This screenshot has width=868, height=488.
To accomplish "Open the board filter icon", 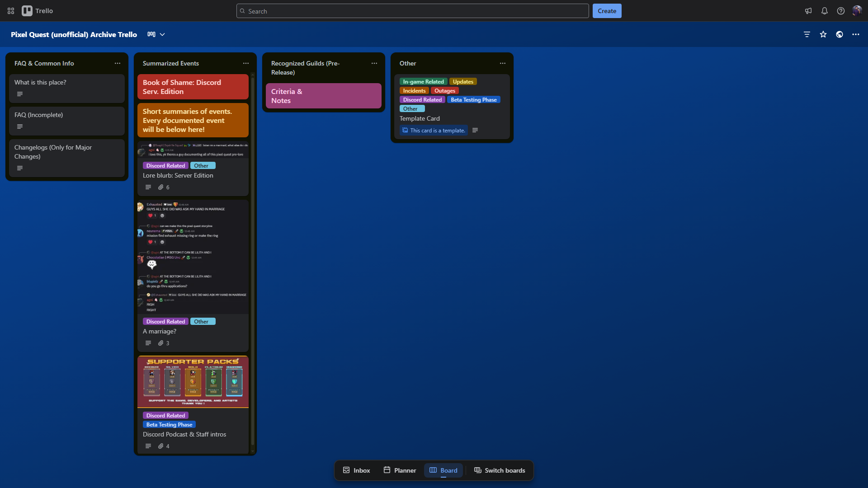I will (807, 34).
